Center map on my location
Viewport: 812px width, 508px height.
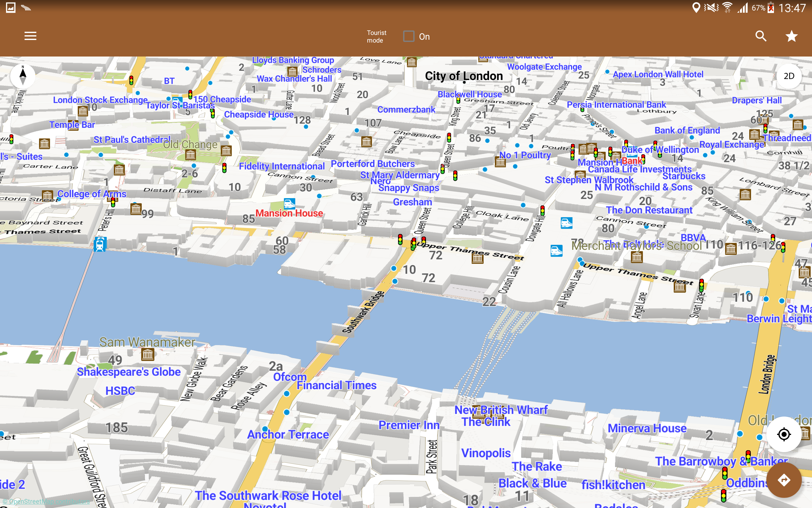pos(783,434)
